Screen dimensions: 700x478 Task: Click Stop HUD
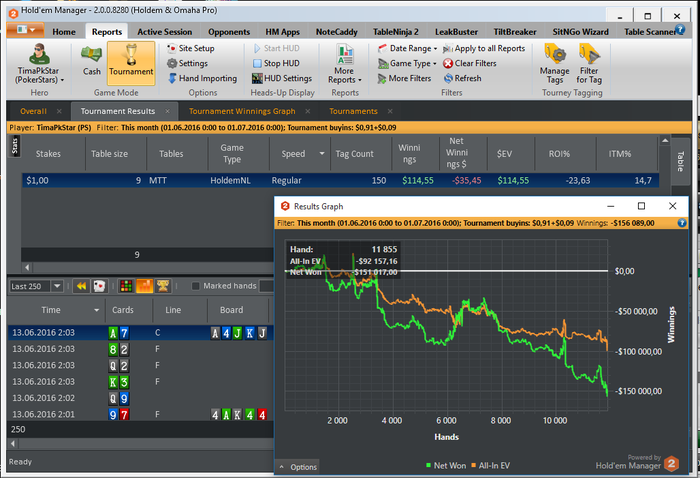(276, 63)
